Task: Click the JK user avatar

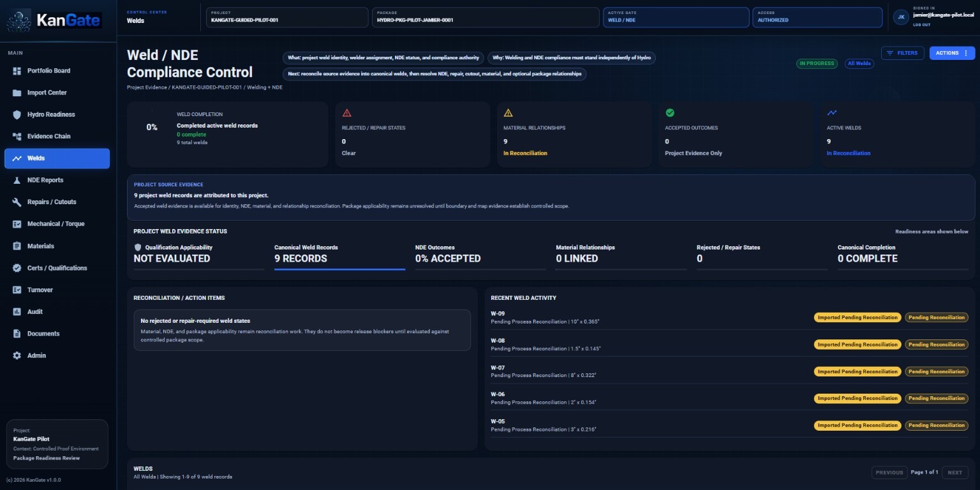Action: tap(901, 17)
